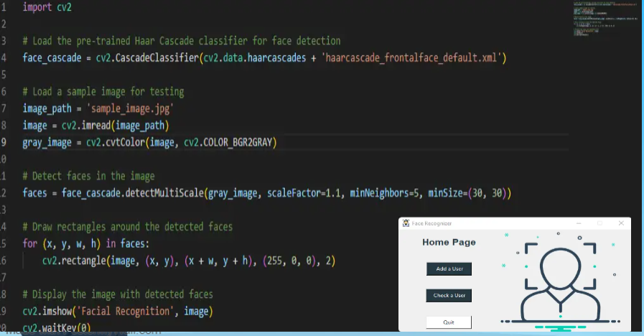This screenshot has width=644, height=336.
Task: Click the Add a User button
Action: point(449,269)
